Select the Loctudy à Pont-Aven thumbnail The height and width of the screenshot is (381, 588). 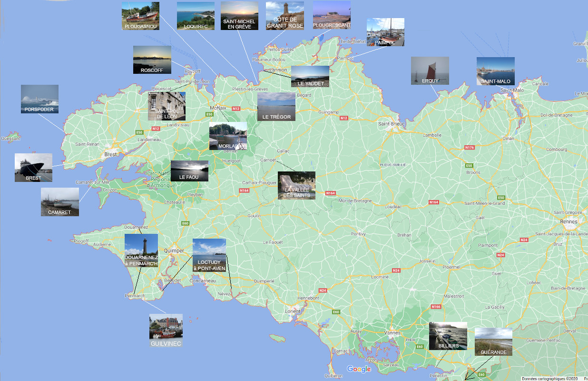[x=209, y=255]
